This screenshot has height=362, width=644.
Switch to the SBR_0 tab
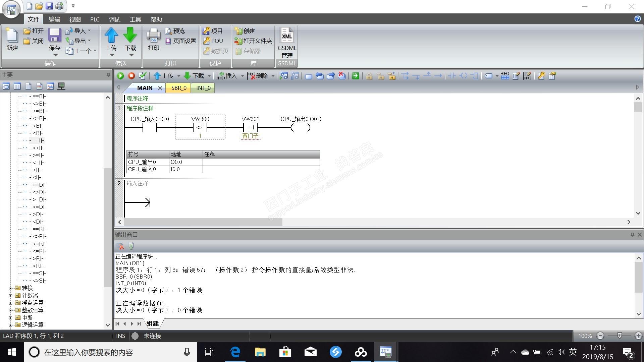[178, 88]
